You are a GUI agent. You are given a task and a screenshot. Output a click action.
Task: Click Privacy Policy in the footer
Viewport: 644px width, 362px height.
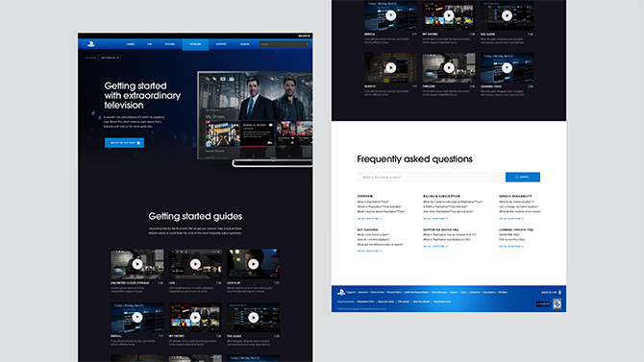[394, 292]
